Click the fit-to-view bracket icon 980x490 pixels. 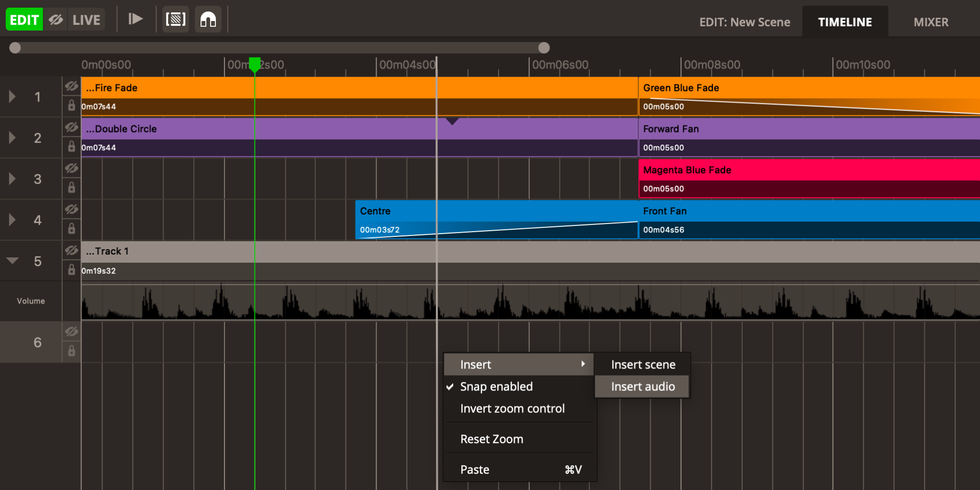pyautogui.click(x=176, y=20)
